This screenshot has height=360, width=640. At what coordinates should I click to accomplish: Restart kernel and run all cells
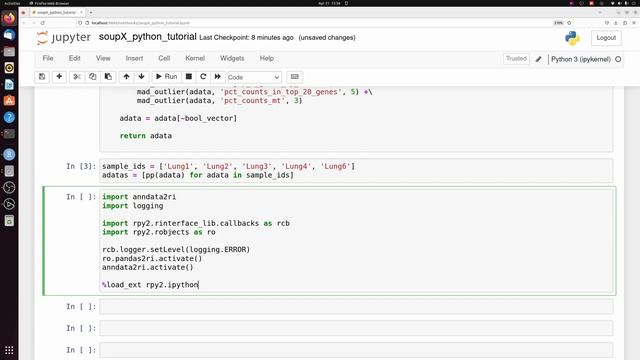[218, 77]
